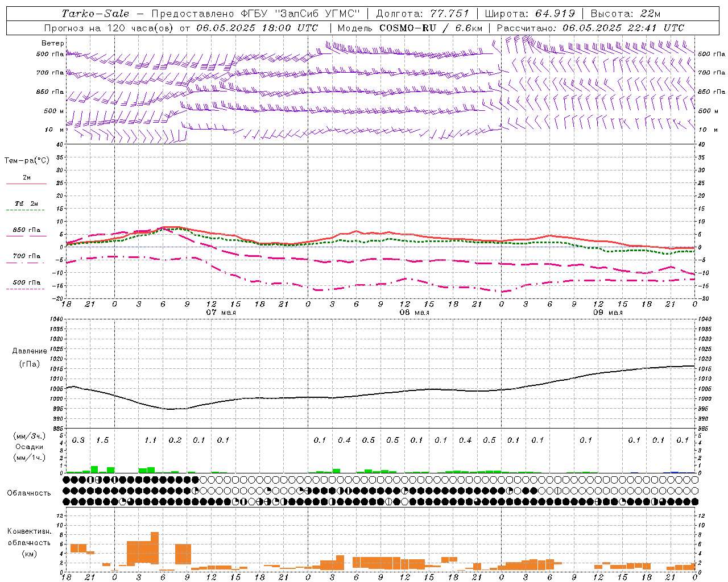
Task: Select the 0.3 precipitation value
Action: coord(78,440)
